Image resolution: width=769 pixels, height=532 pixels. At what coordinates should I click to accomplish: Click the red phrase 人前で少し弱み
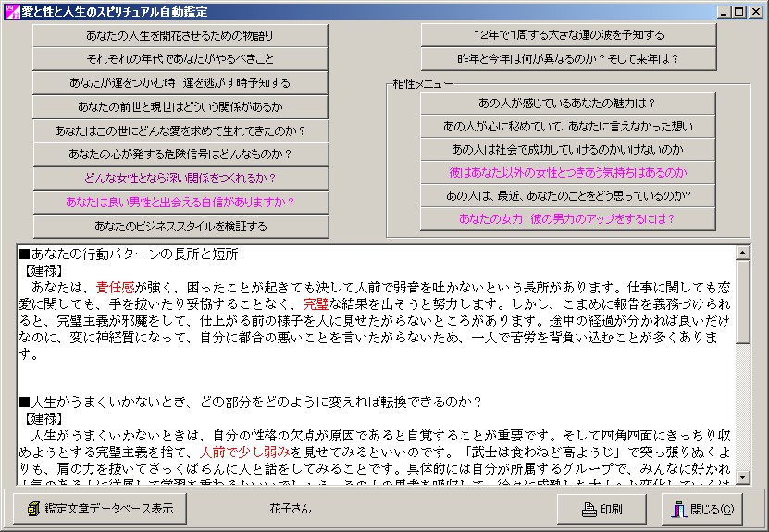[245, 452]
